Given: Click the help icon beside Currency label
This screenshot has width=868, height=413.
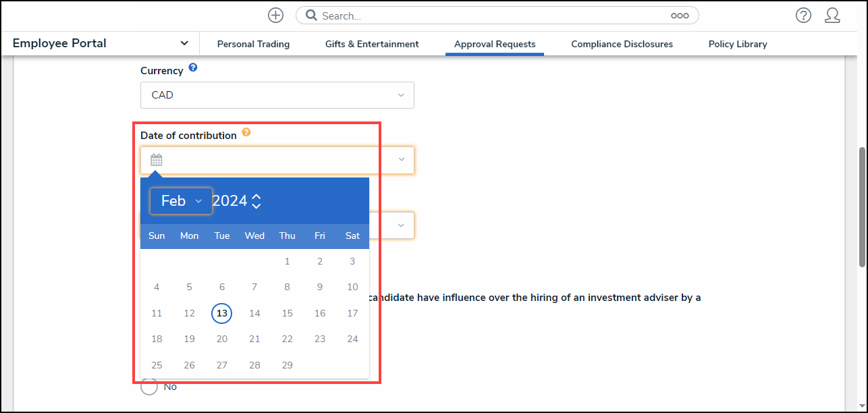Looking at the screenshot, I should click(x=193, y=67).
